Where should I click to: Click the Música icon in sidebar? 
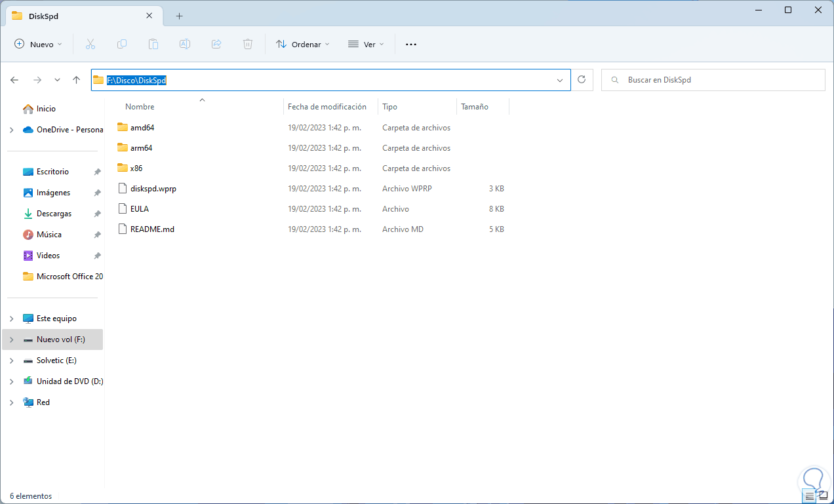tap(28, 235)
